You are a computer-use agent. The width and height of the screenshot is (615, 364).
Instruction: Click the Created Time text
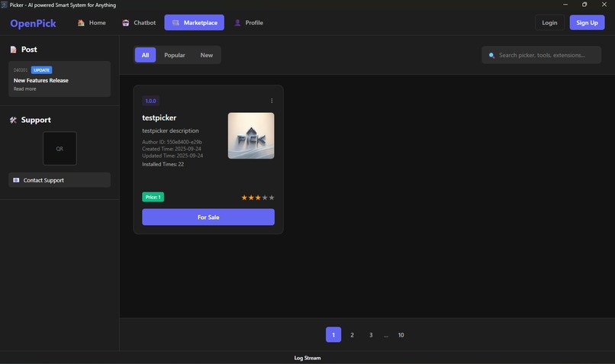(x=172, y=149)
